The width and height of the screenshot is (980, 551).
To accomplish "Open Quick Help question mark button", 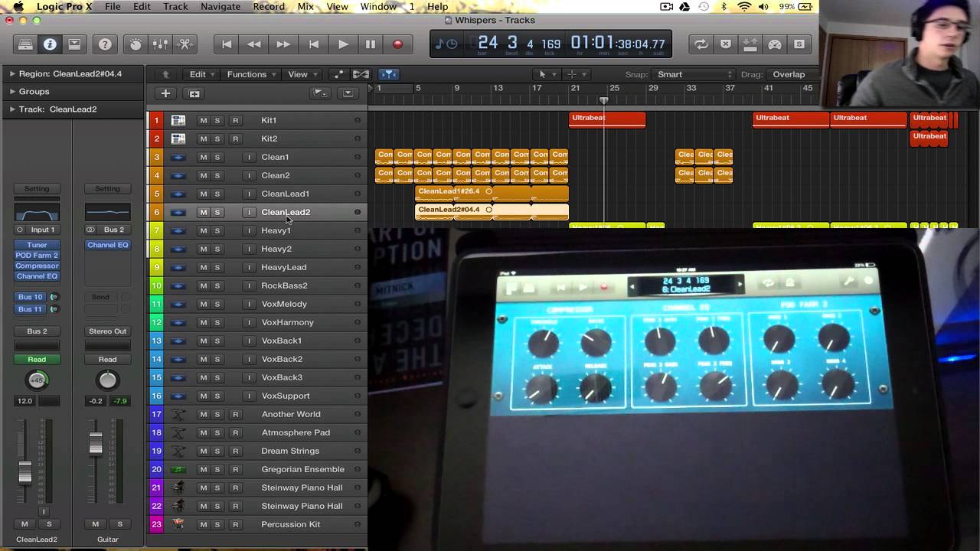I will pos(105,44).
